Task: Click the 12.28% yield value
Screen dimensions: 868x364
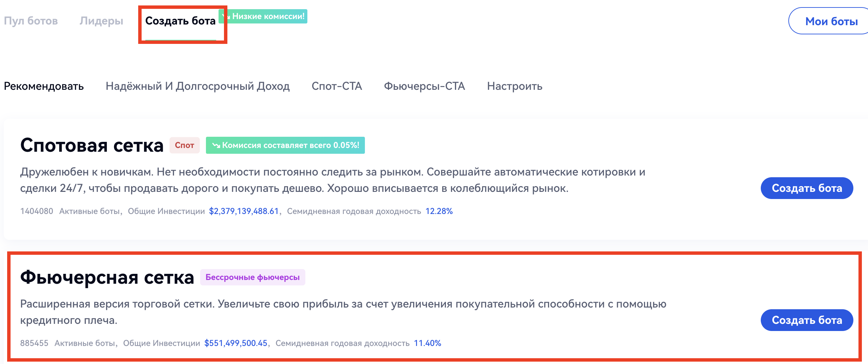Action: (x=439, y=211)
